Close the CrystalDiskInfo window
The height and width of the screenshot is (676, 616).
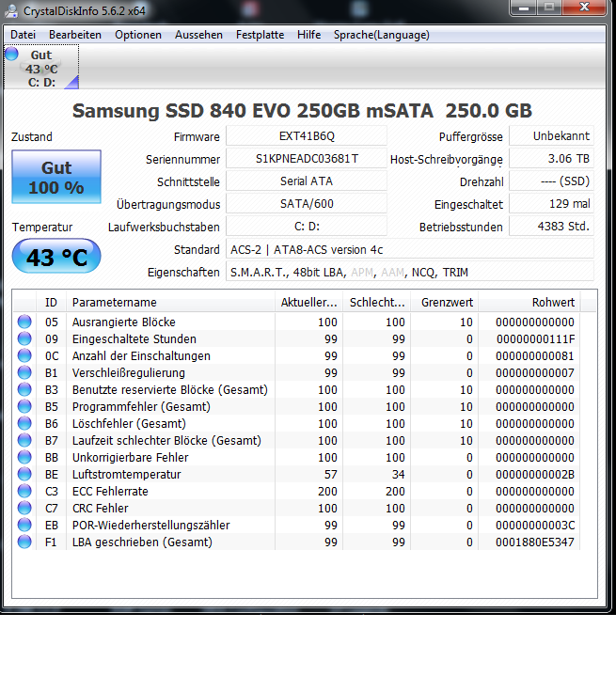tap(585, 8)
